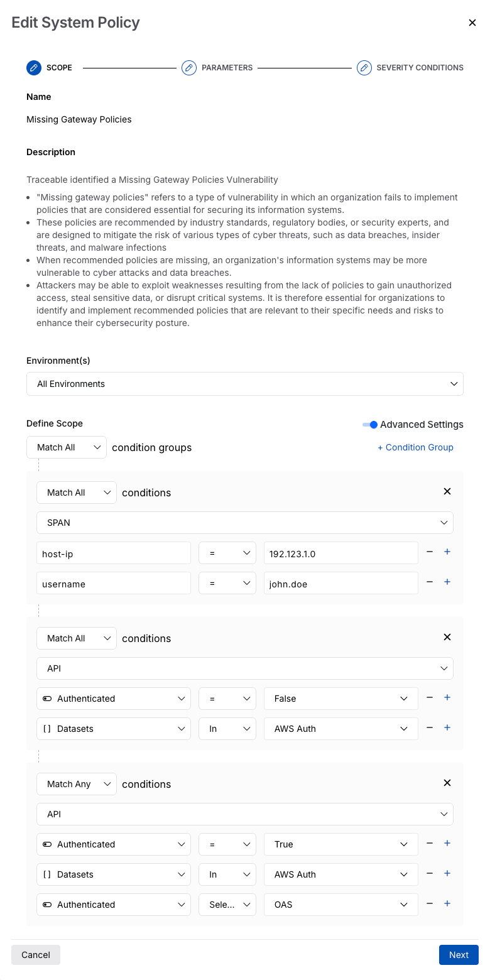Go to the PARAMETERS step label

(x=227, y=67)
